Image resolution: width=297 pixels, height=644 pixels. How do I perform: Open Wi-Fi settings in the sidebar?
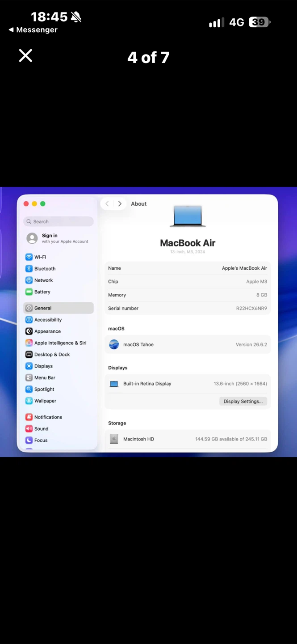pos(59,257)
